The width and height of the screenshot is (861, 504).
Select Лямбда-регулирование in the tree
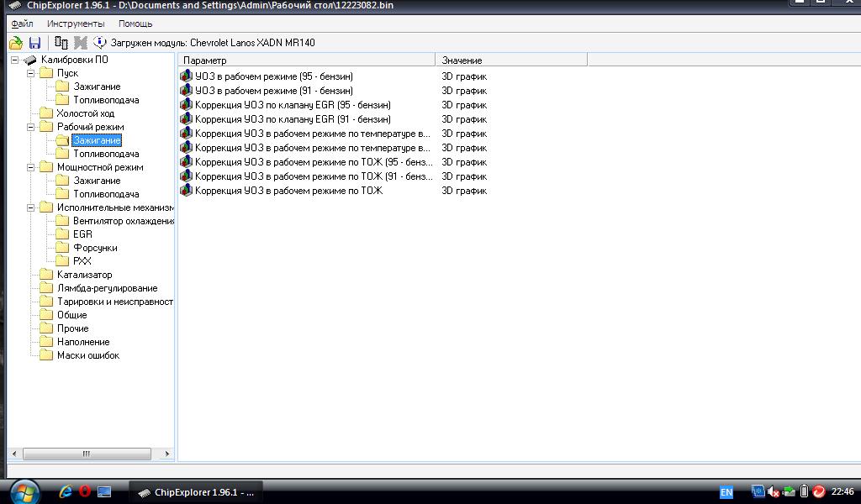(107, 288)
